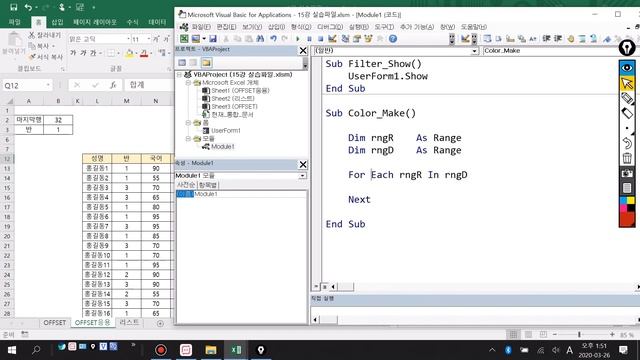The image size is (640, 360).
Task: Click the Outdent icon in the Edit toolbar
Action: tap(558, 39)
